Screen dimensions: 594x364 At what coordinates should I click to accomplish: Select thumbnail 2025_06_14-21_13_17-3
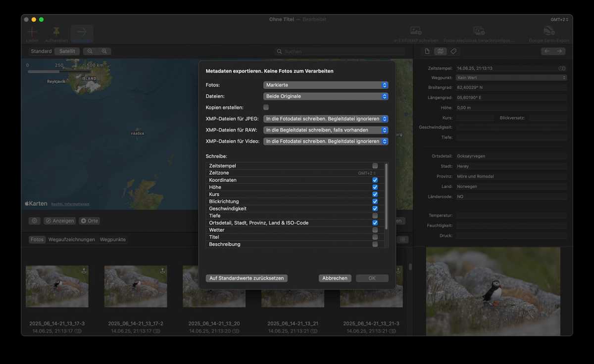click(57, 286)
